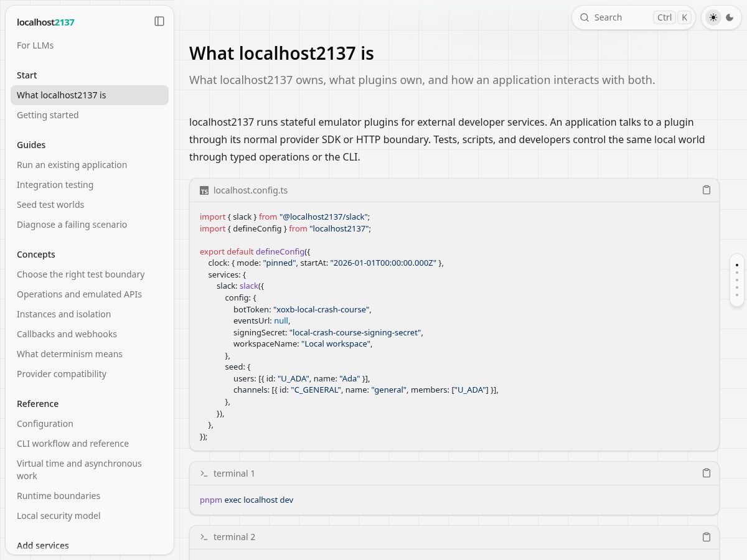Click the search magnifier icon
This screenshot has width=747, height=560.
pos(585,17)
